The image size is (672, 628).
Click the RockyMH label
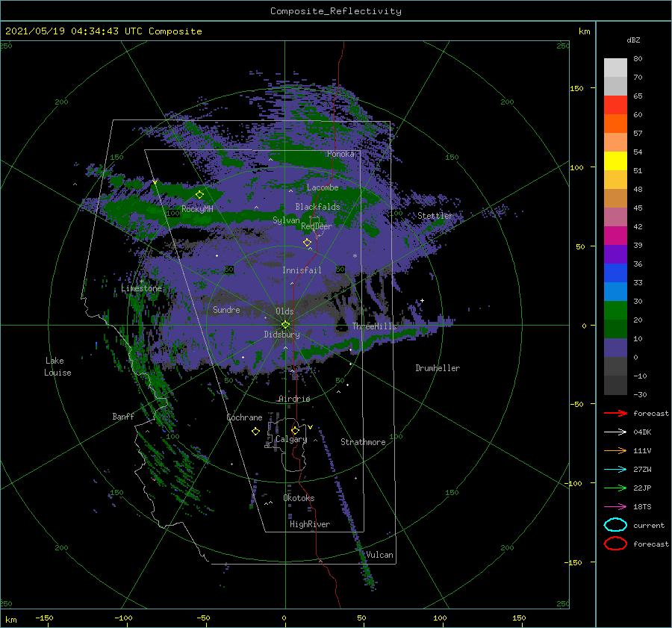[x=197, y=209]
